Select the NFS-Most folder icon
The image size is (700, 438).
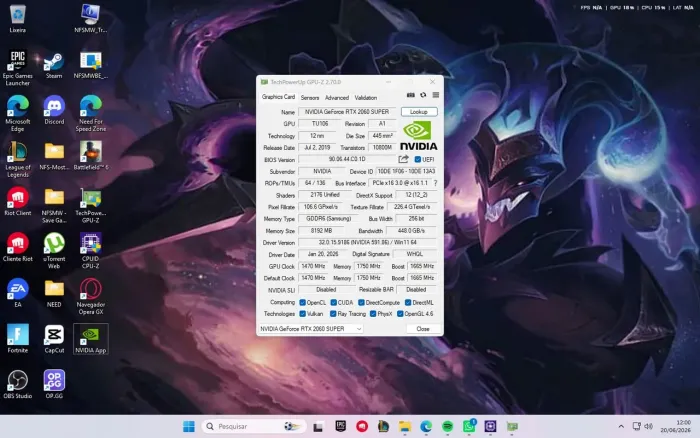(x=54, y=155)
